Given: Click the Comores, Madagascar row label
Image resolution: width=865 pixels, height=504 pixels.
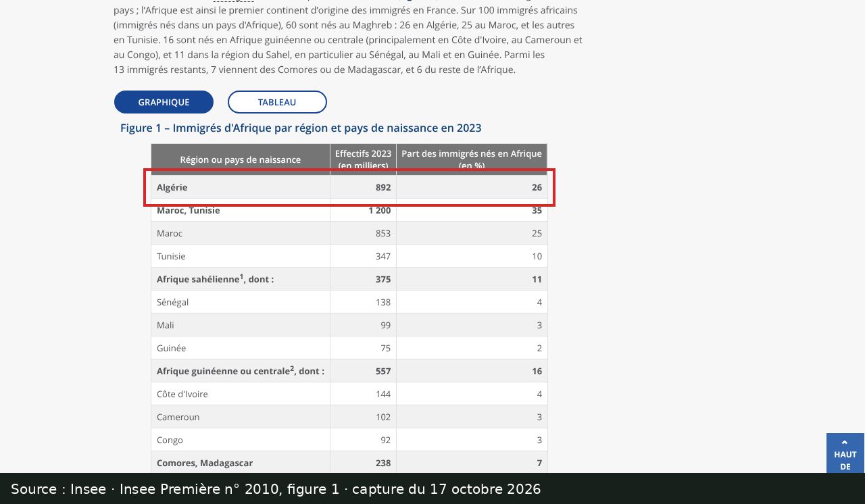Looking at the screenshot, I should click(x=205, y=463).
